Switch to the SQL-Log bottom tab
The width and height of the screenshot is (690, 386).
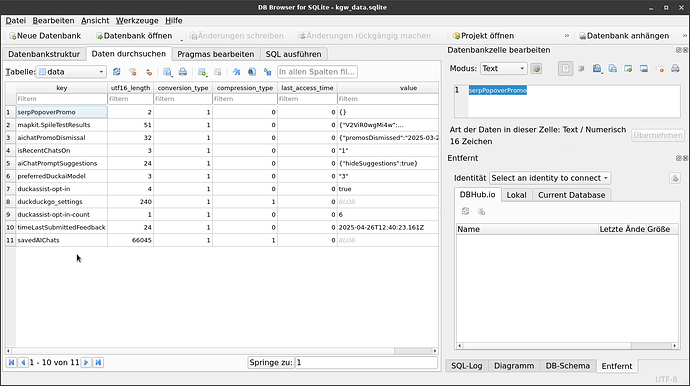tap(466, 366)
